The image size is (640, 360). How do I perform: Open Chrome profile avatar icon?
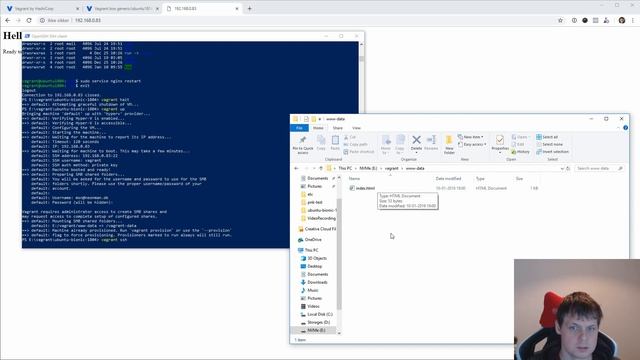coord(622,20)
